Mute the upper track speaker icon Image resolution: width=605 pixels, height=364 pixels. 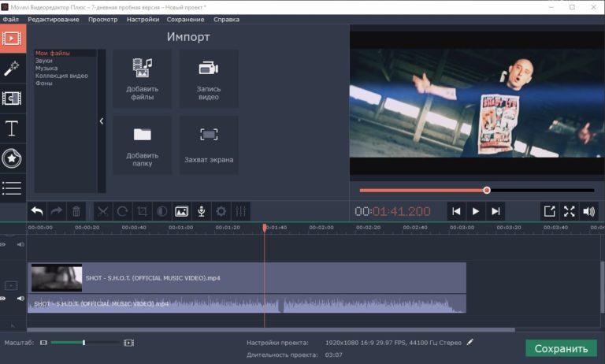[20, 244]
